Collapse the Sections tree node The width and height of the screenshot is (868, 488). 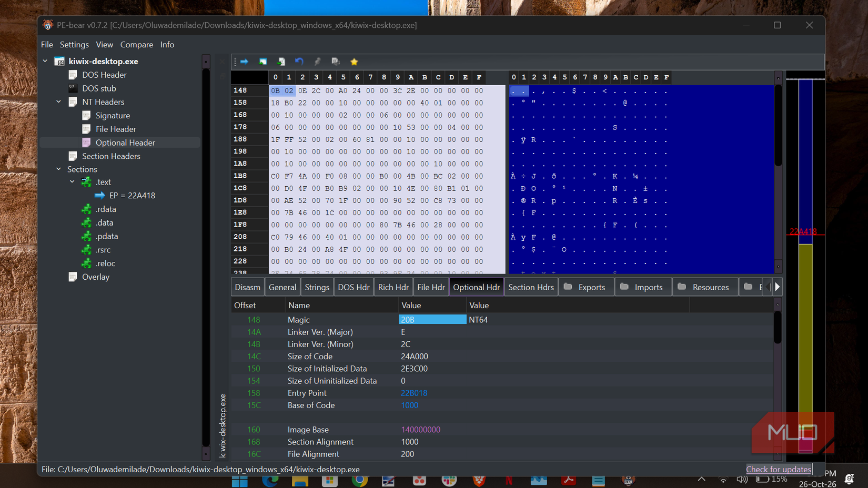pyautogui.click(x=58, y=169)
